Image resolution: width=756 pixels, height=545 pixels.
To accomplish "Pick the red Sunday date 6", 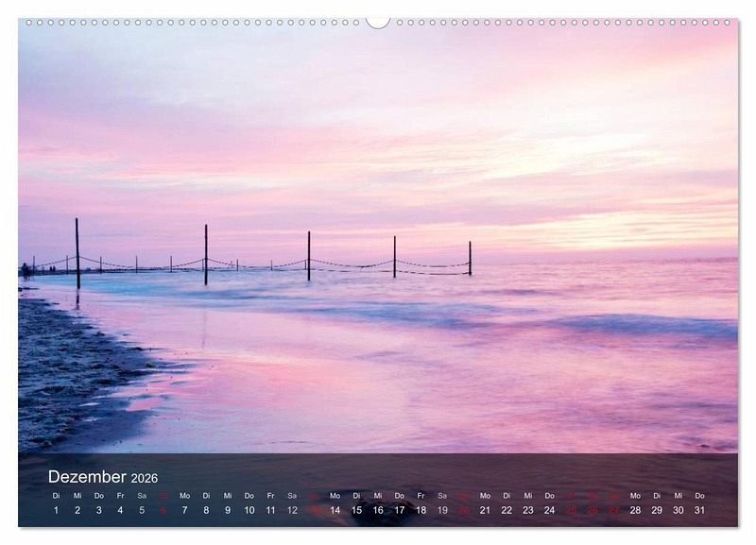I will tap(163, 510).
